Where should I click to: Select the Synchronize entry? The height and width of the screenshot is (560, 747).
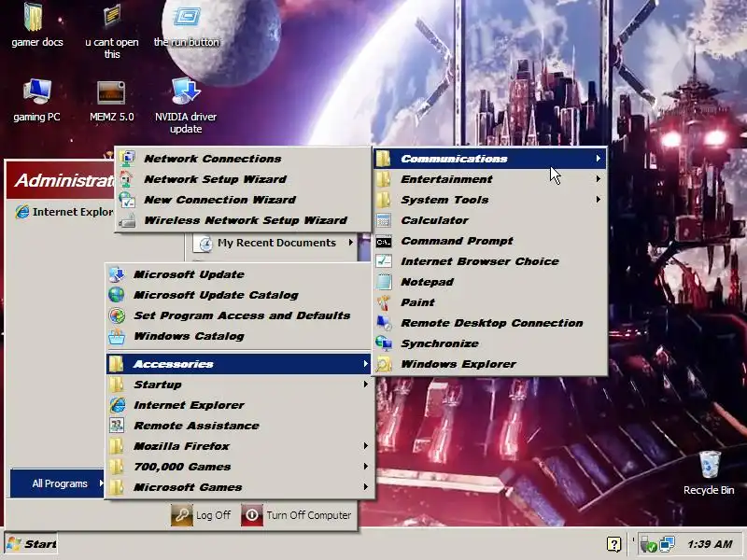[x=490, y=343]
